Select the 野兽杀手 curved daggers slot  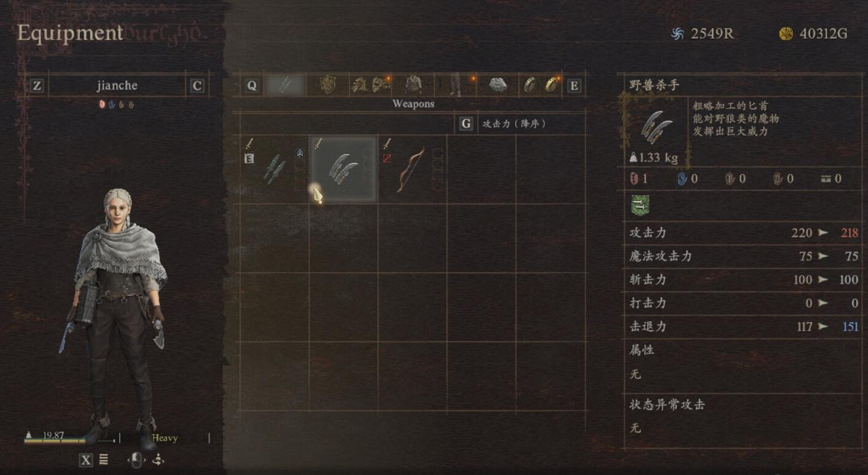(343, 169)
